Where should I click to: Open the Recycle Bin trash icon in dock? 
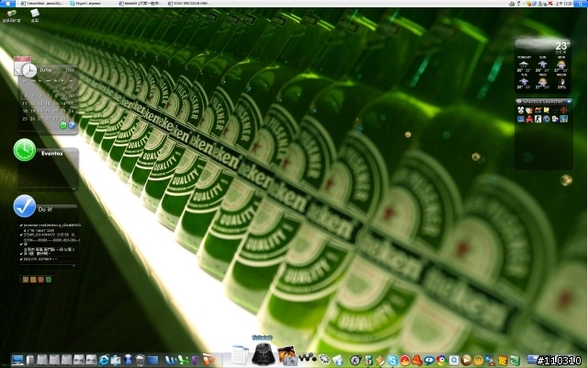tap(140, 361)
